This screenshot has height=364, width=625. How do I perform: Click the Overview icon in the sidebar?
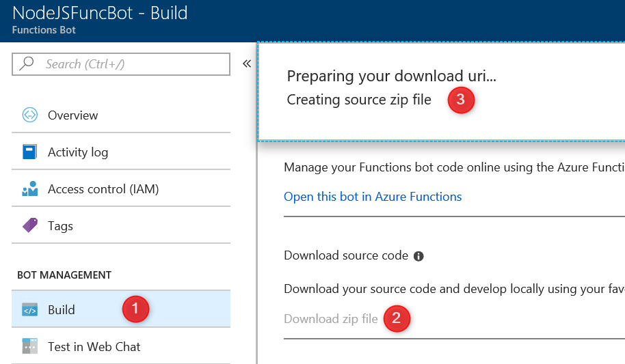point(29,115)
